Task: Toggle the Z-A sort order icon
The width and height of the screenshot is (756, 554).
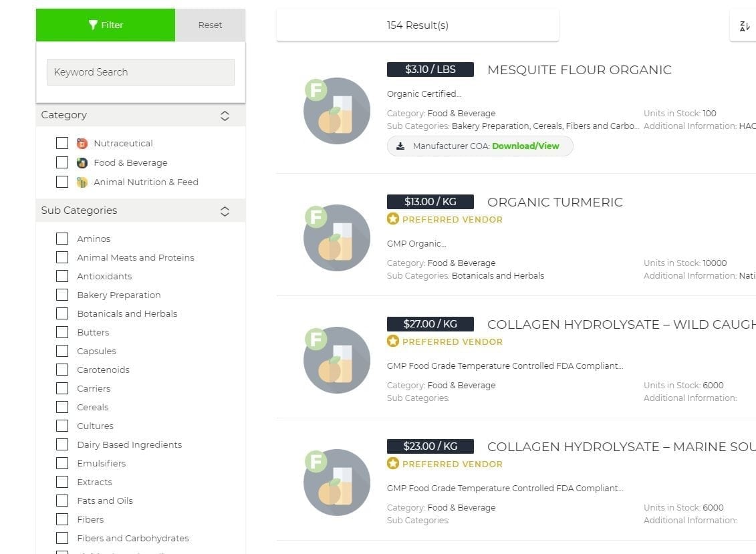Action: pyautogui.click(x=745, y=26)
